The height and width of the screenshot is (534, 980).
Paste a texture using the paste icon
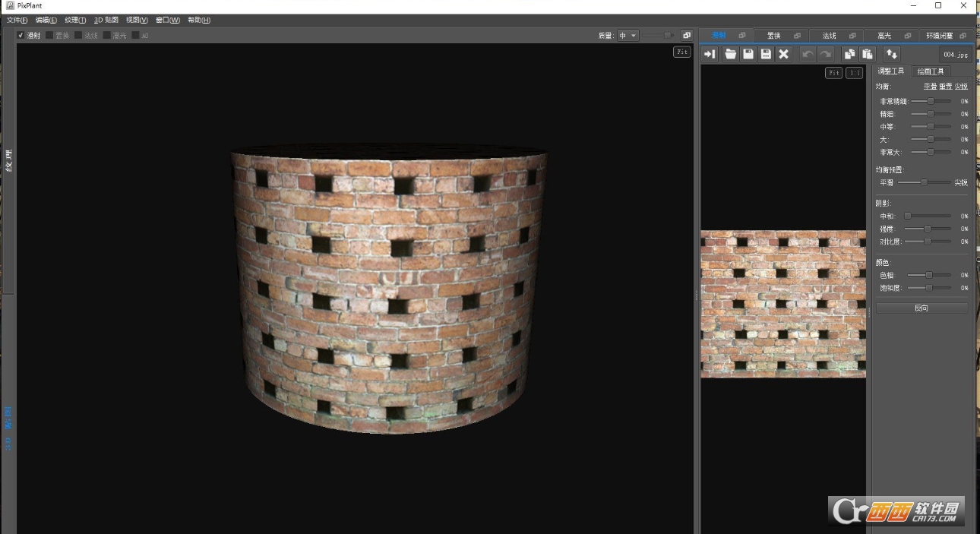868,54
